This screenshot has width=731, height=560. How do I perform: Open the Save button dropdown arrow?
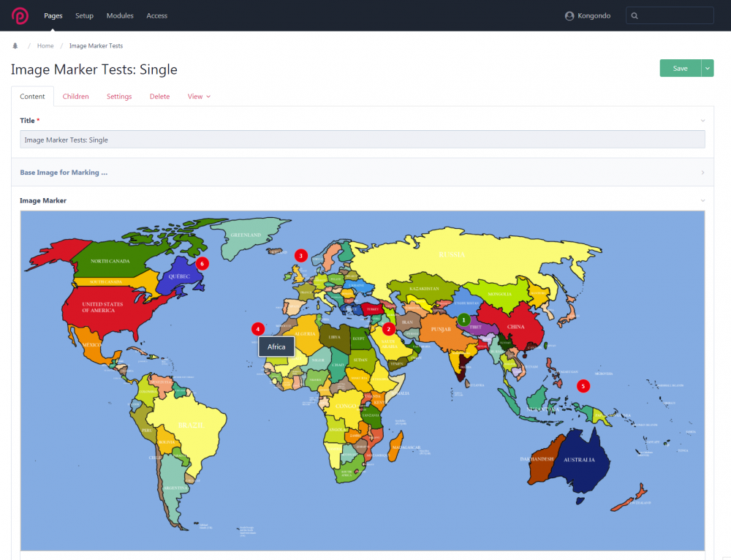point(707,68)
